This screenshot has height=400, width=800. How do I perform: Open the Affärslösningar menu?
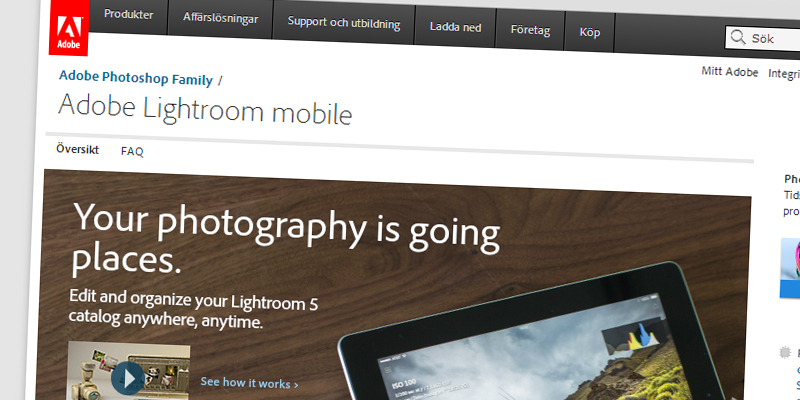(220, 18)
